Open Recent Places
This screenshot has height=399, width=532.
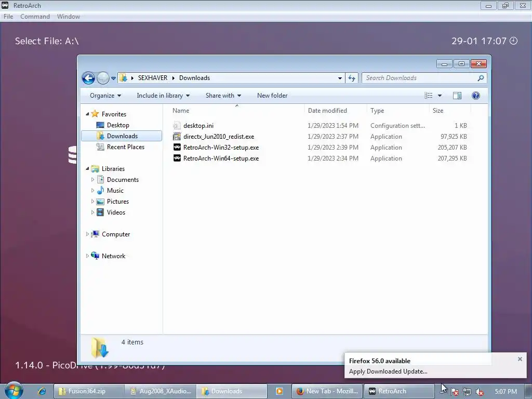point(126,147)
